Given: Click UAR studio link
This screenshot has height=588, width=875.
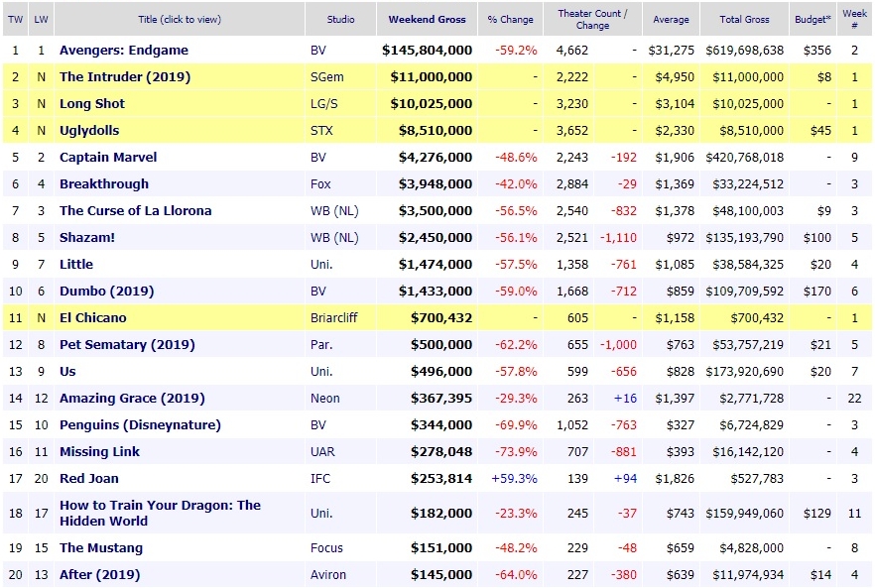Looking at the screenshot, I should [x=322, y=452].
